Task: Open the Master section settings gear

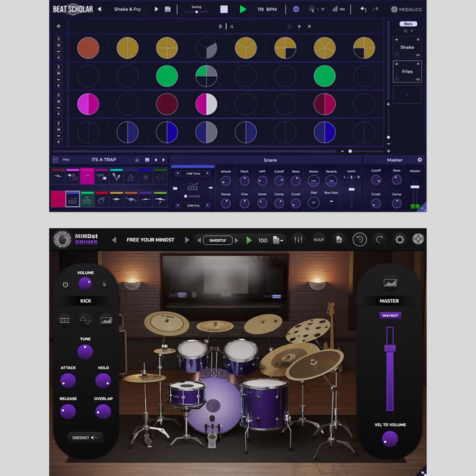Action: pyautogui.click(x=420, y=160)
